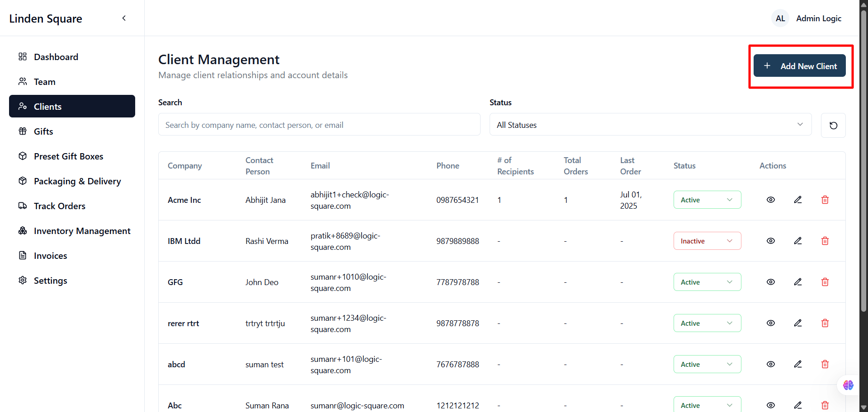Open Settings from the sidebar
The height and width of the screenshot is (412, 868).
pos(72,280)
